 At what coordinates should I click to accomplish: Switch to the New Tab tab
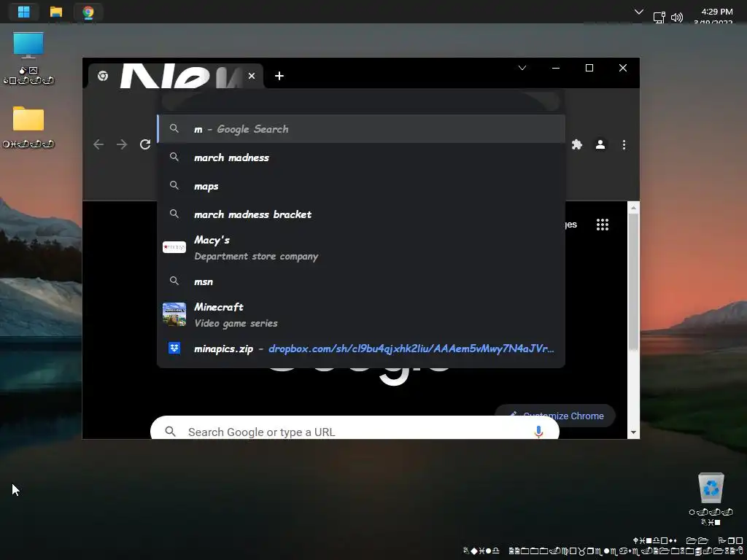[x=175, y=76]
